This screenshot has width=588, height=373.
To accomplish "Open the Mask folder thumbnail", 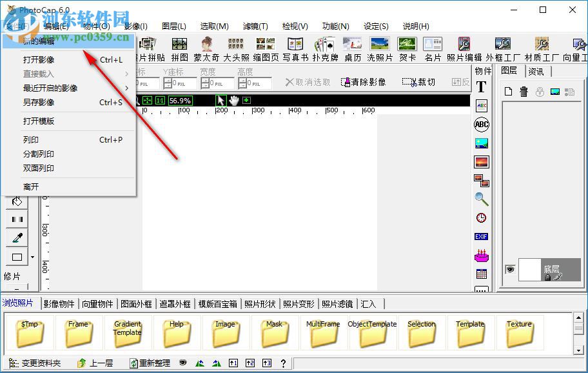I will point(274,331).
